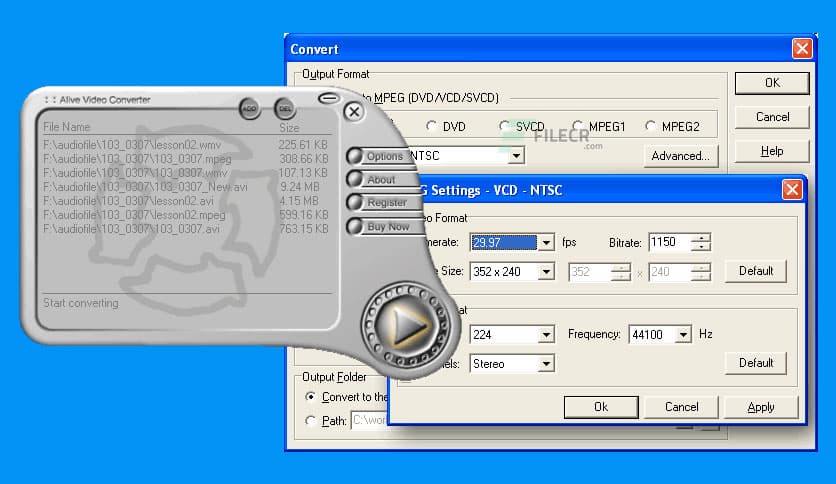
Task: Start conversion with the large play button
Action: 406,325
